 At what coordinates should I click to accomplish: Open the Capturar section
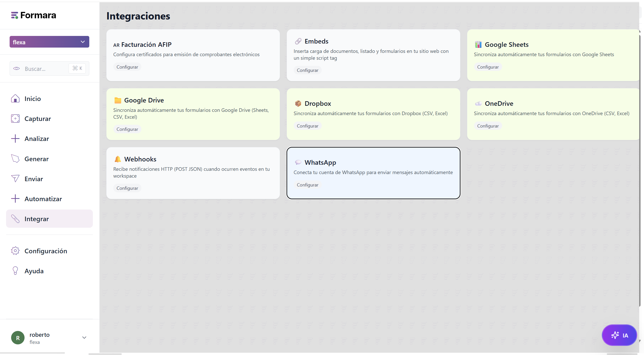(49, 118)
